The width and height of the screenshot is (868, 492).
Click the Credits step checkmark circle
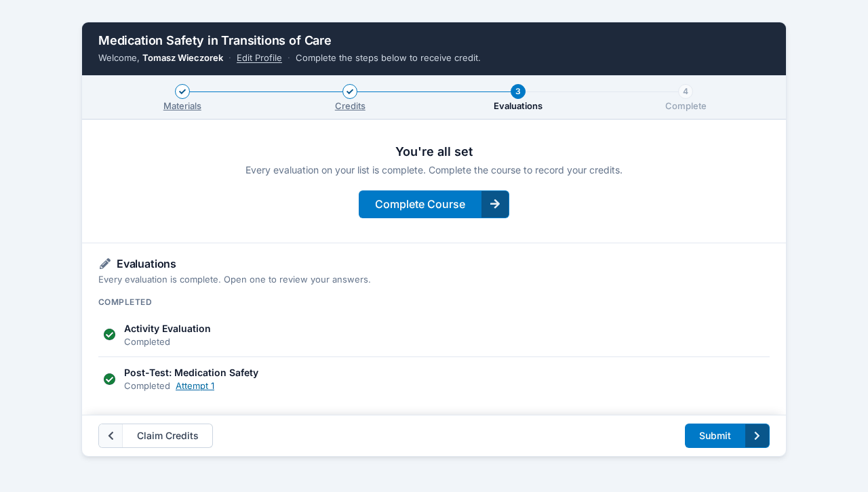[x=350, y=91]
